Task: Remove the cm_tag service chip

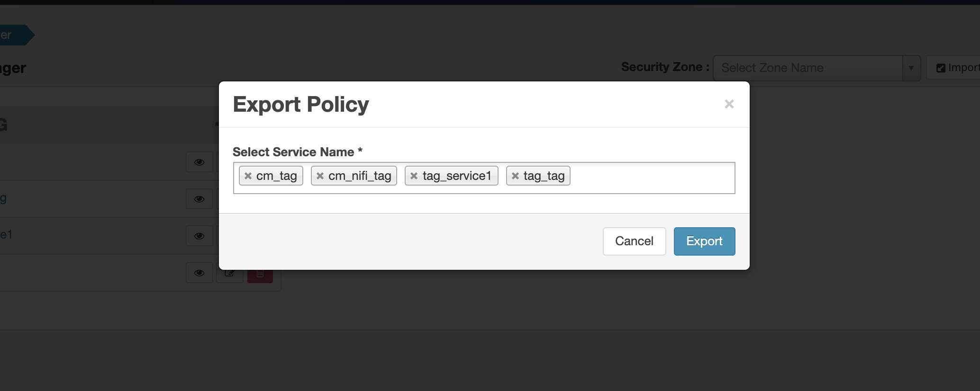Action: click(248, 176)
